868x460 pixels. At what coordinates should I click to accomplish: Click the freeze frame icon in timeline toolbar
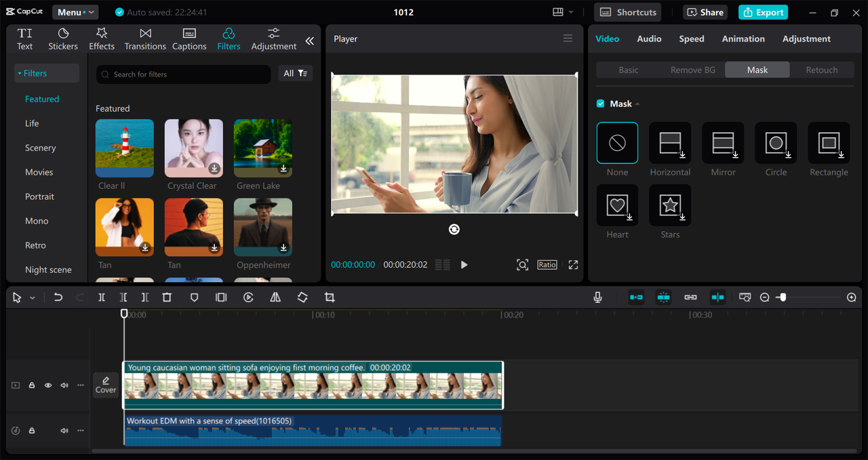tap(221, 297)
